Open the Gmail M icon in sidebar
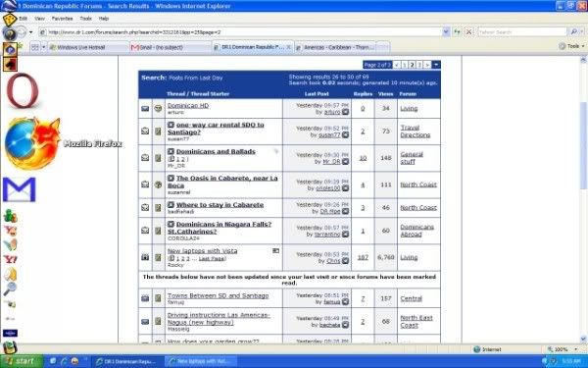Viewport: 588px width, 368px height. 20,189
